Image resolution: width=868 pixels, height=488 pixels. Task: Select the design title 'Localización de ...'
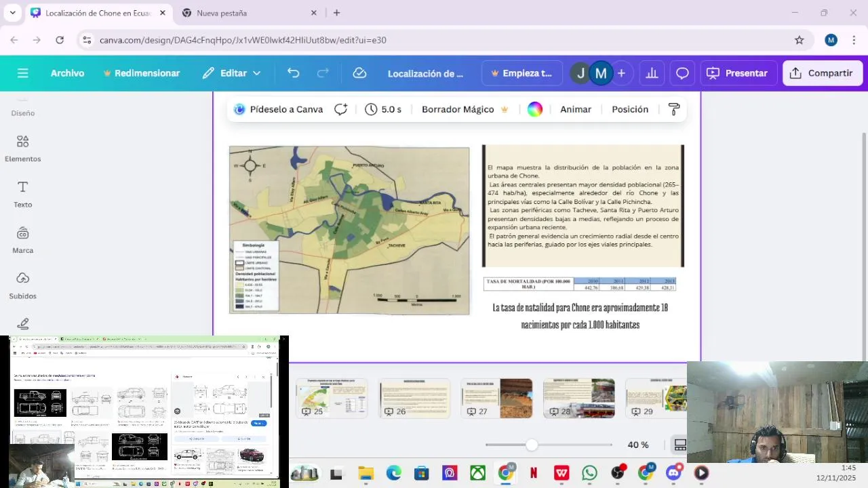point(425,73)
